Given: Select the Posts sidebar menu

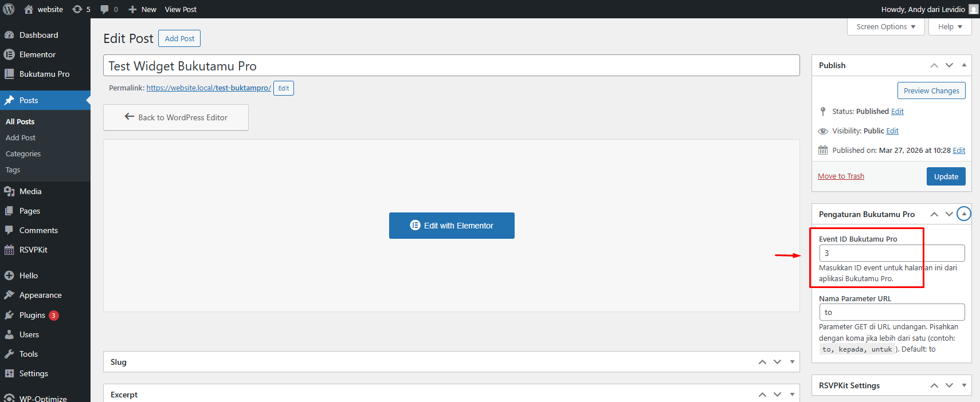Looking at the screenshot, I should click(45, 100).
